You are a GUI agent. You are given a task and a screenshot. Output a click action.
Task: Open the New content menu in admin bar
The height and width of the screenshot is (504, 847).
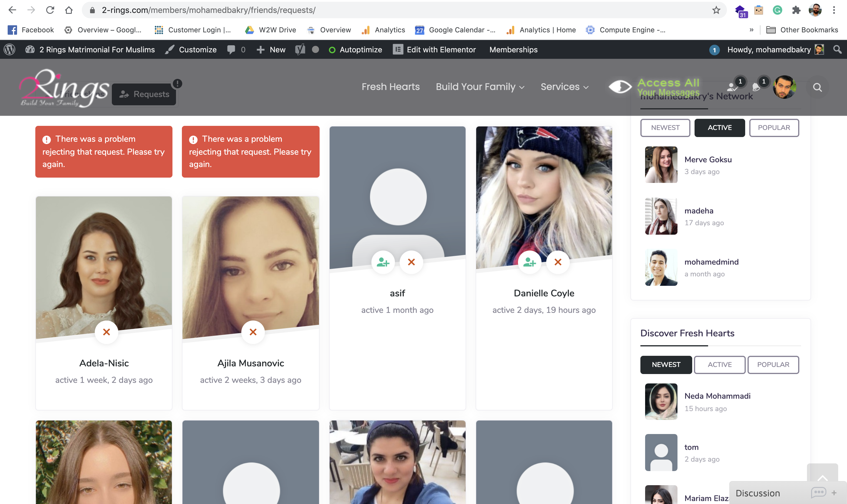click(271, 50)
